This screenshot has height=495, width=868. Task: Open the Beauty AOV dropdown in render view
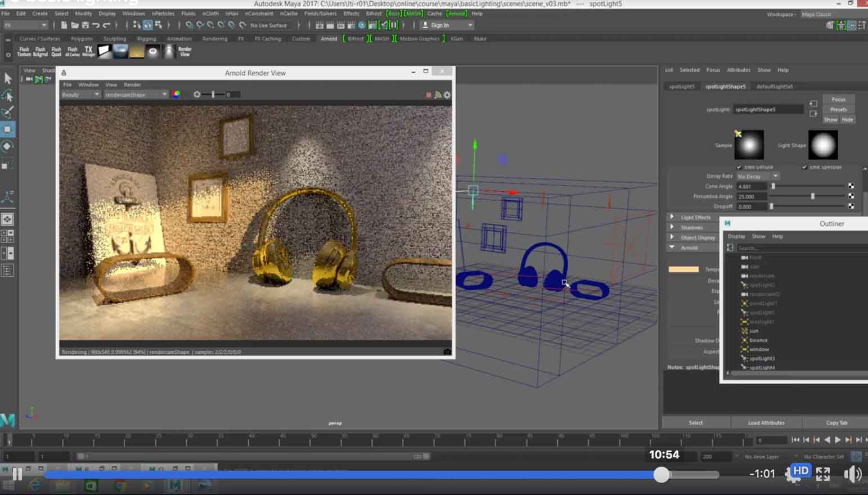(x=80, y=94)
